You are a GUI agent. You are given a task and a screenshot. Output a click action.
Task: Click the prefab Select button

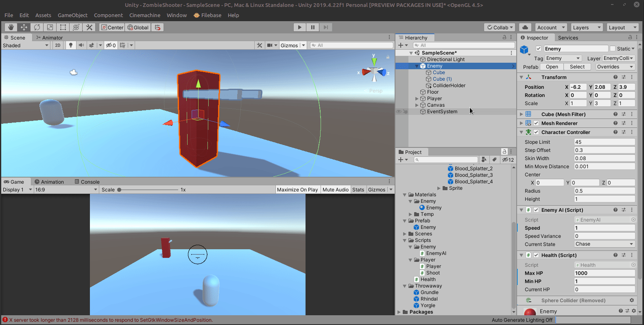coord(577,67)
